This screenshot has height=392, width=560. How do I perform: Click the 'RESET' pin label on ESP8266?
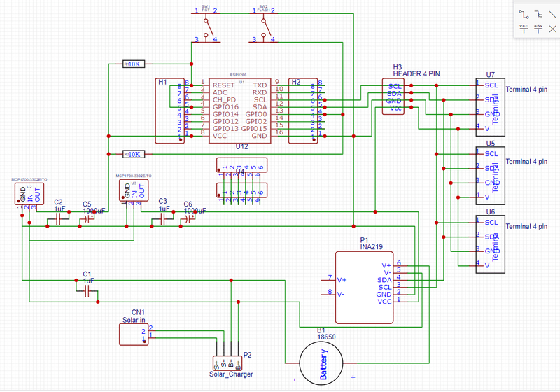coord(223,85)
